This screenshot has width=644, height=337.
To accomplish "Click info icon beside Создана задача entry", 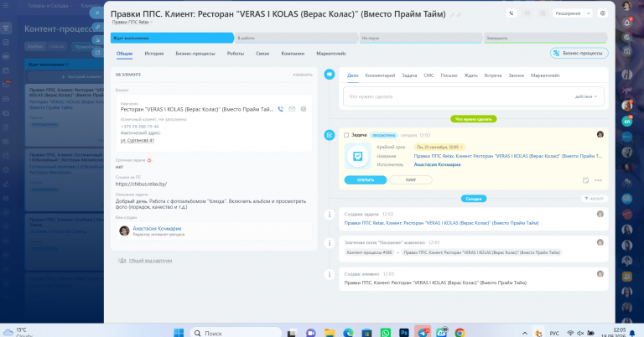I will [x=330, y=215].
